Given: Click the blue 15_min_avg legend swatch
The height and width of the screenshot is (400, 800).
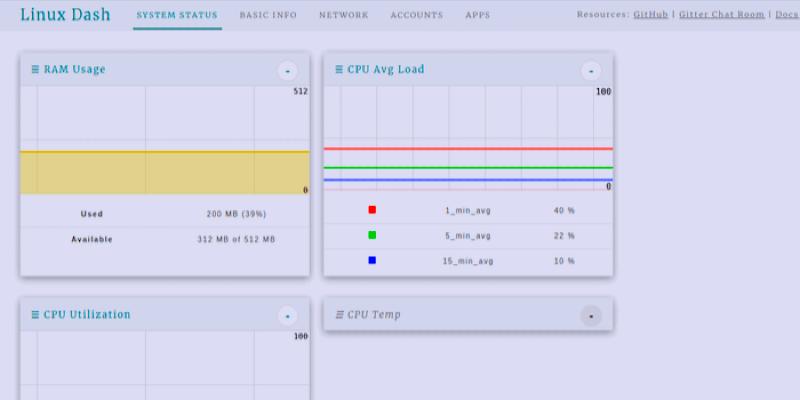Looking at the screenshot, I should [x=372, y=260].
